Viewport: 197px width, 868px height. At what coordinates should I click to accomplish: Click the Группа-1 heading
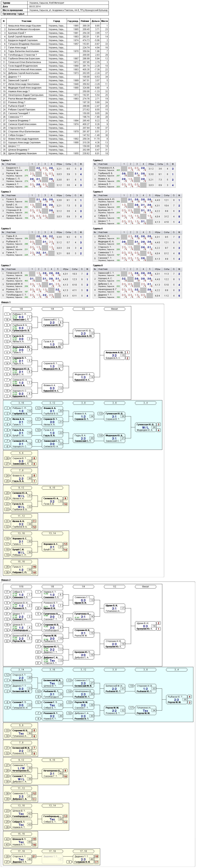point(6,160)
